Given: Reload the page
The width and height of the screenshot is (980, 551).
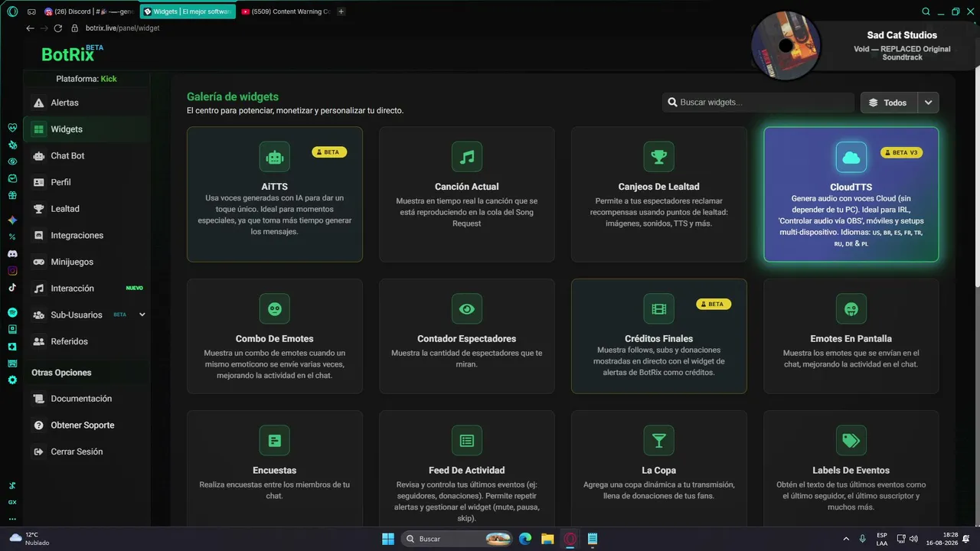Looking at the screenshot, I should 57,28.
